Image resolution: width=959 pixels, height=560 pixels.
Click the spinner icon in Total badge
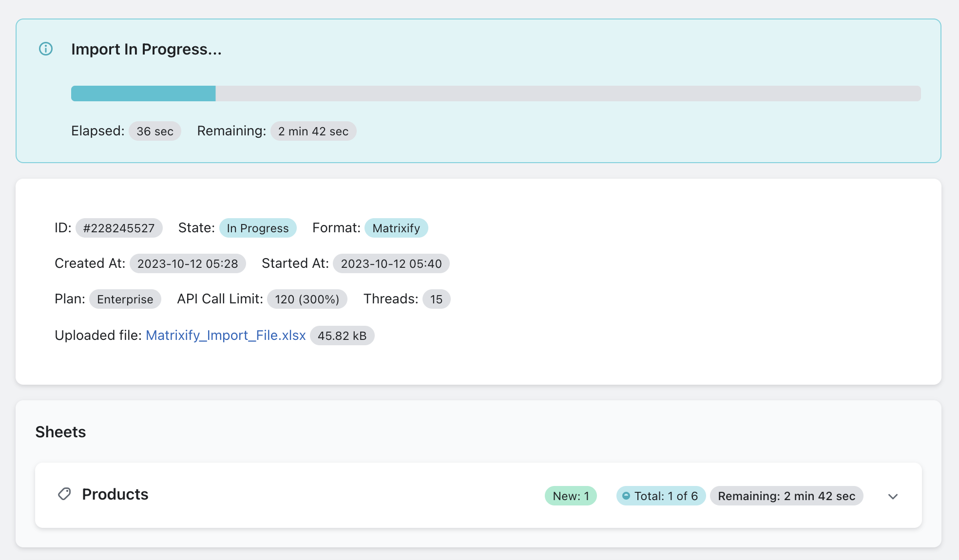[626, 496]
